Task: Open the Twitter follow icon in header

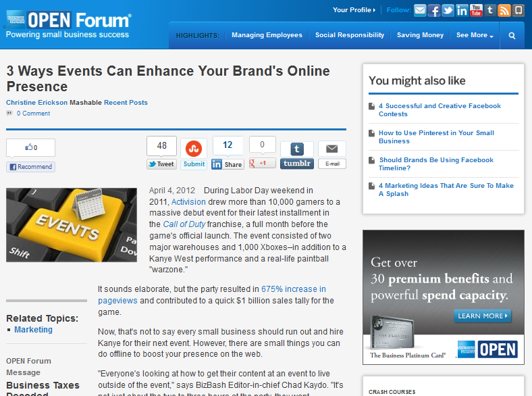Action: (x=448, y=10)
